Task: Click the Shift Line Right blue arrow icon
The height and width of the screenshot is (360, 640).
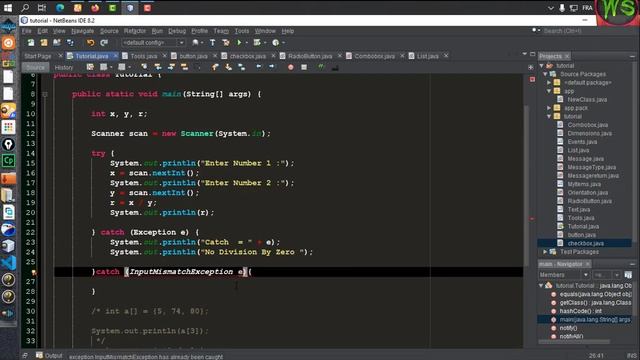Action: (271, 67)
